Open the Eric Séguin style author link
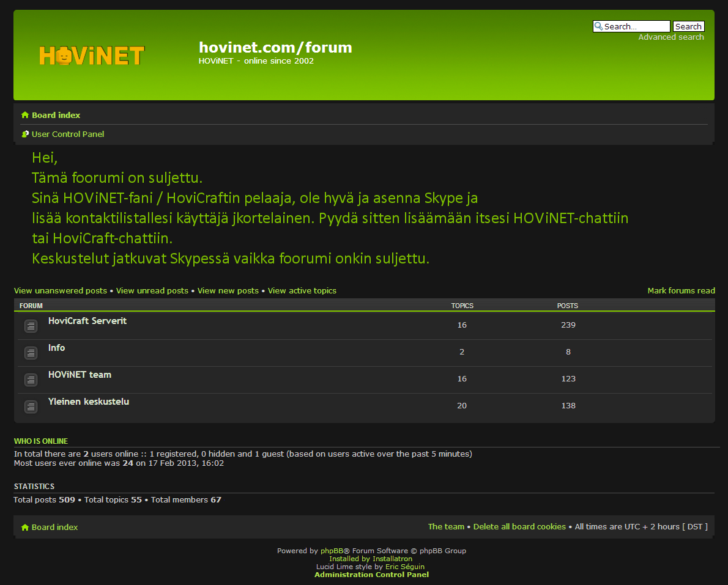This screenshot has width=728, height=585. point(405,567)
